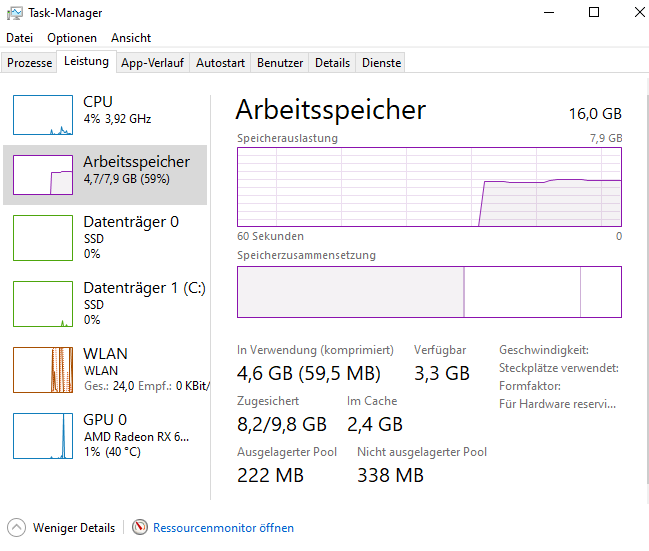Switch to the Dienste tab

(381, 63)
